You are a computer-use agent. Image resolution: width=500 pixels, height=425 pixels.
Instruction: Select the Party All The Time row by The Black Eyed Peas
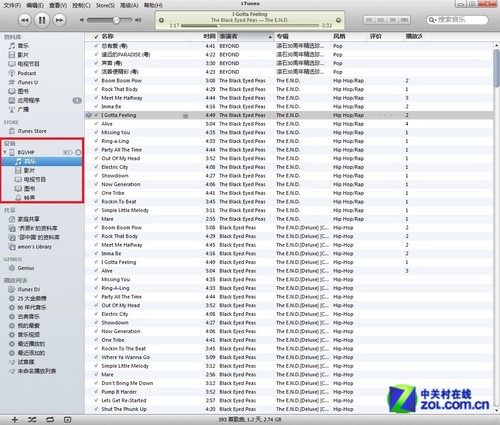pyautogui.click(x=289, y=150)
